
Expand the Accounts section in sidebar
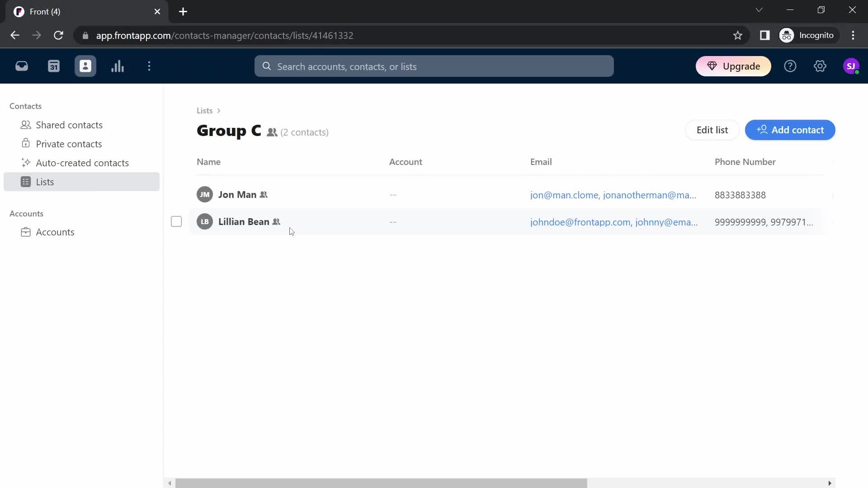27,213
